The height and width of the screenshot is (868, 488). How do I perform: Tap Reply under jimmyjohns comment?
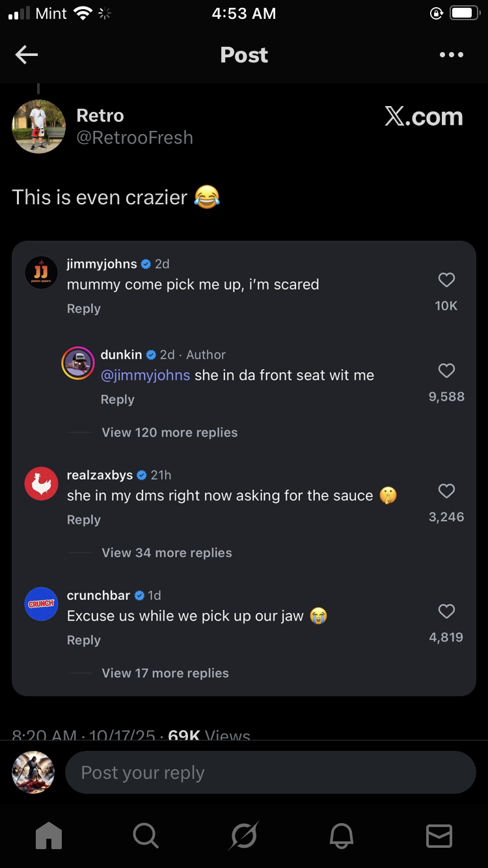click(x=84, y=309)
